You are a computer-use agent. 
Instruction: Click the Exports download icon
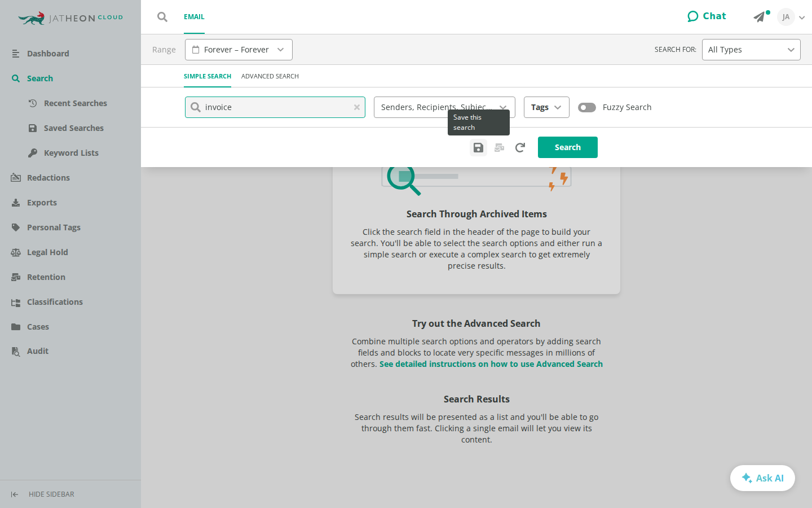click(16, 203)
